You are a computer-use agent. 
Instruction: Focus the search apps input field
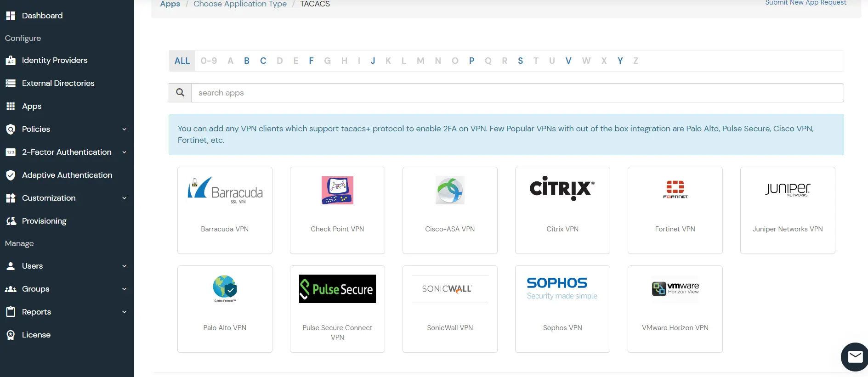click(x=517, y=93)
